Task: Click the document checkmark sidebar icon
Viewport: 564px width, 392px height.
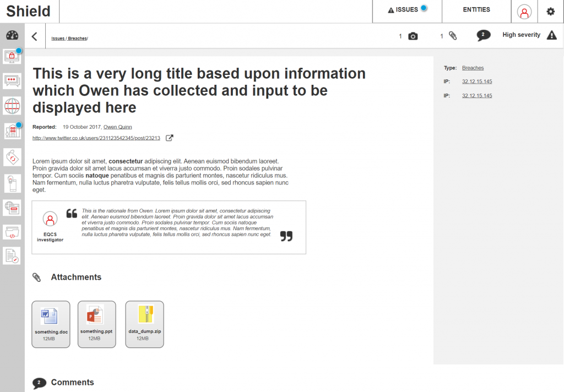Action: [x=12, y=255]
